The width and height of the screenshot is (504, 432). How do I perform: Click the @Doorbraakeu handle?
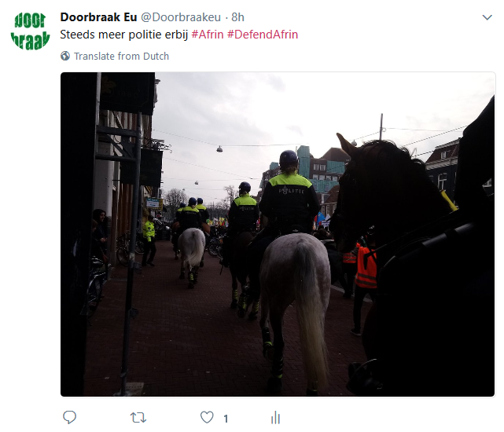(x=181, y=17)
